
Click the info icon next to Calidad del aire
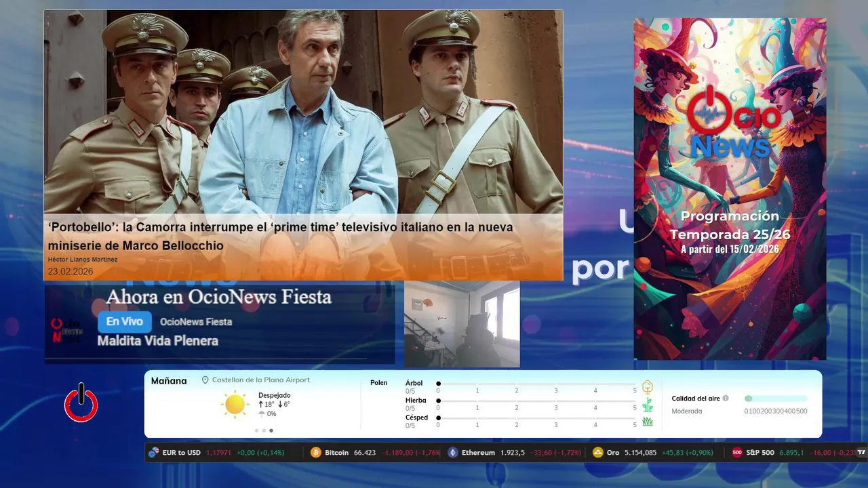click(x=726, y=399)
